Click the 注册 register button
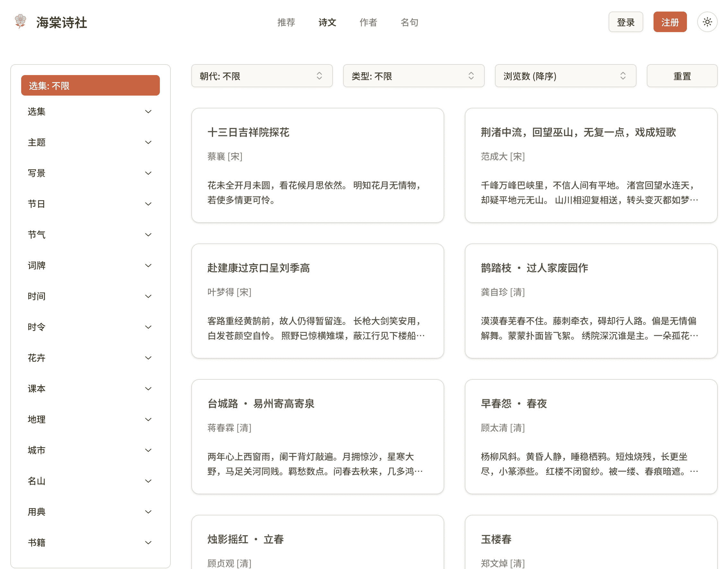 pyautogui.click(x=670, y=22)
